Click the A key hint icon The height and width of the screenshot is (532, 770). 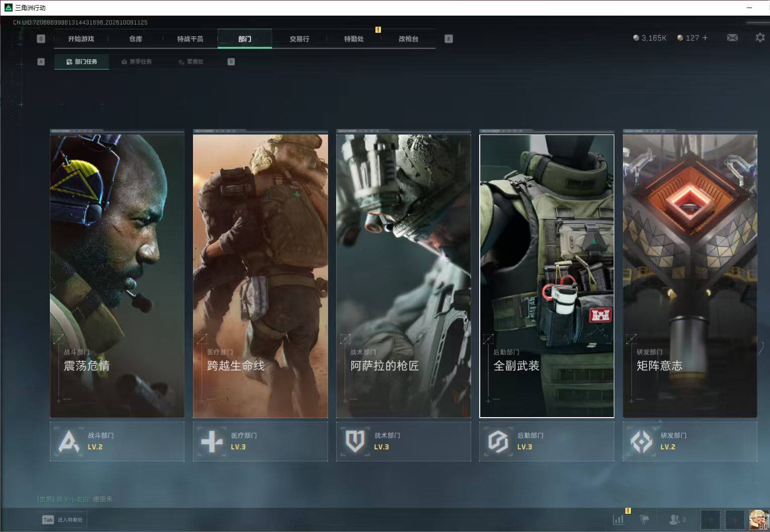coord(41,62)
